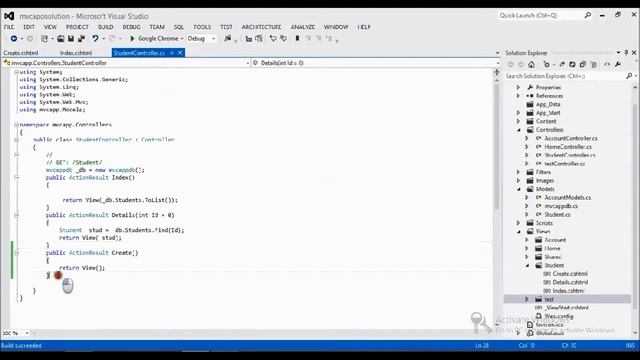Uncomment selected lines icon
The image size is (640, 360).
283,38
